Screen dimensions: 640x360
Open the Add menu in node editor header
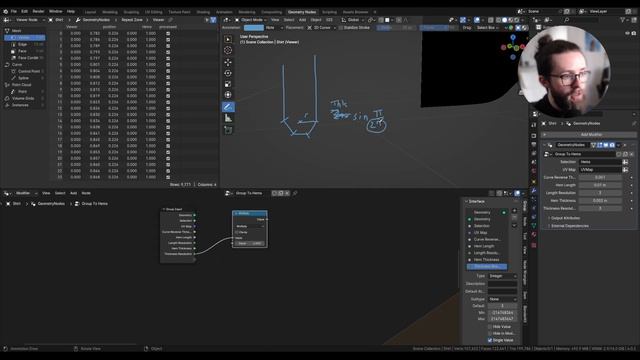click(73, 193)
